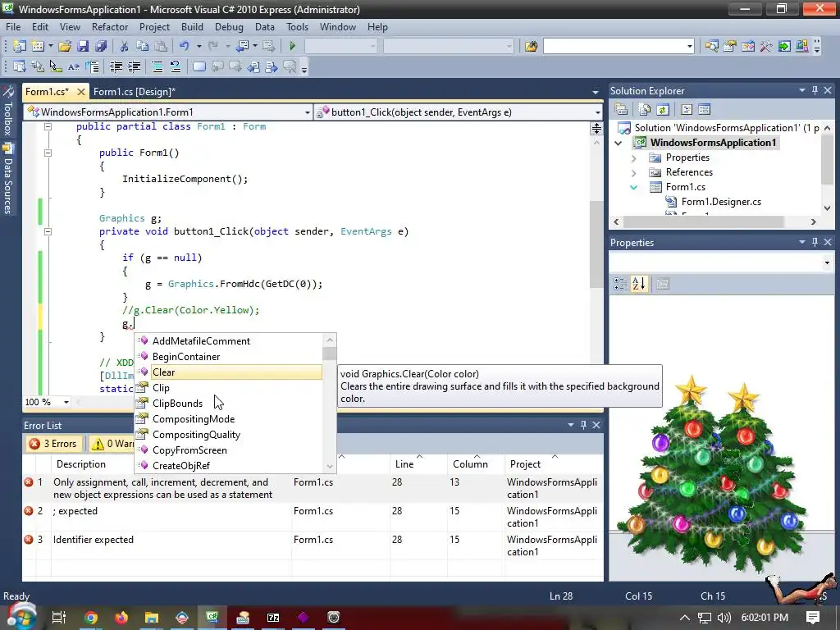Switch to the Form1.cs [Design]* tab
This screenshot has width=840, height=630.
(134, 92)
